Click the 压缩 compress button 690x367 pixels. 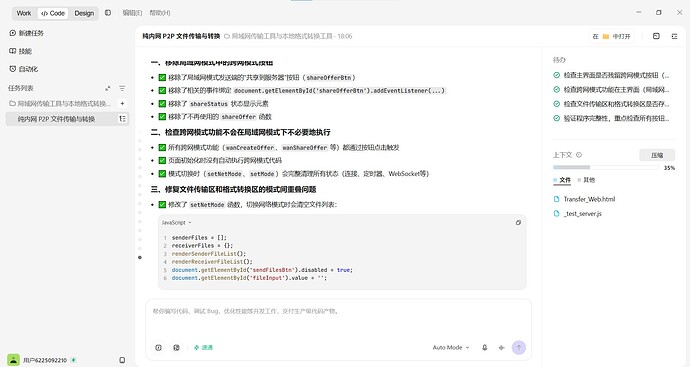coord(657,155)
